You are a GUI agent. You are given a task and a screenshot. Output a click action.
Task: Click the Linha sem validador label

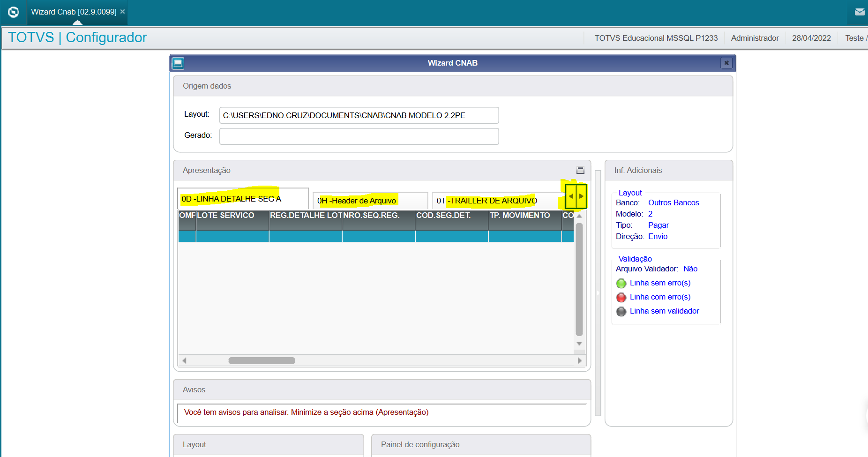(664, 311)
